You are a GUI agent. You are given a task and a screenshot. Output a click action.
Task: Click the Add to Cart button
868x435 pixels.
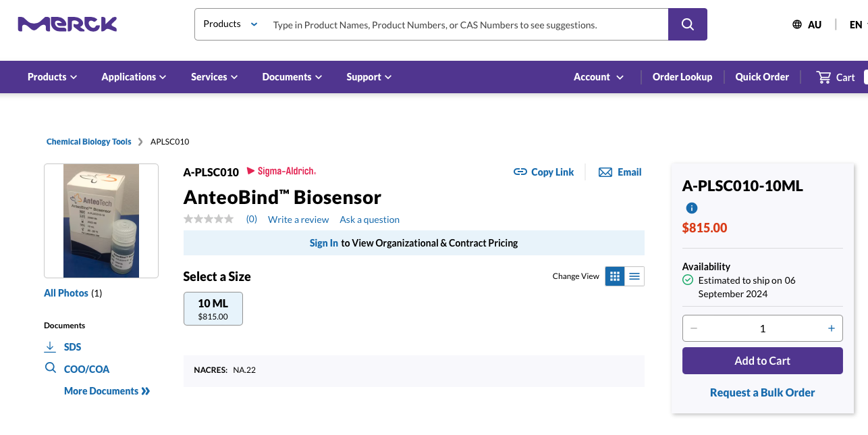pos(763,361)
